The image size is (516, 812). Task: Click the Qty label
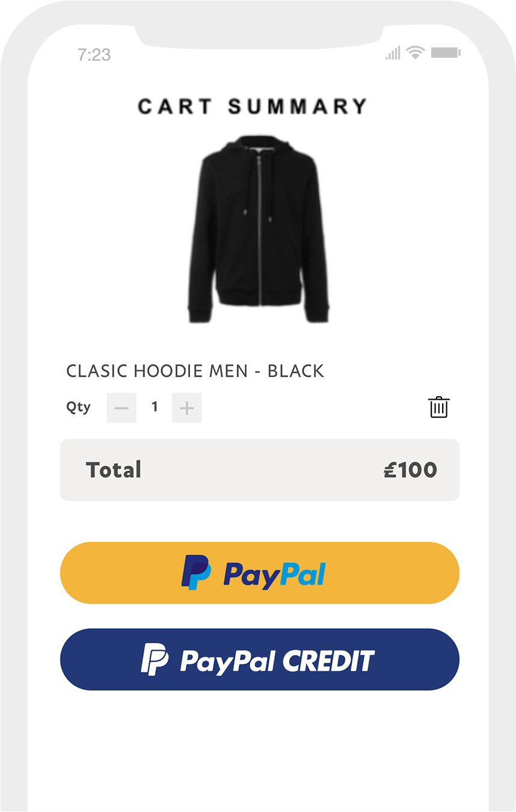pyautogui.click(x=78, y=408)
